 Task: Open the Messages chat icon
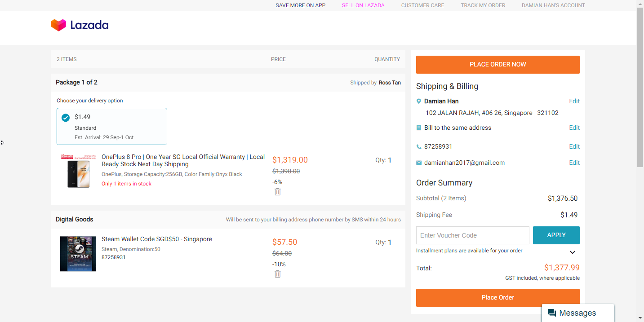point(552,313)
